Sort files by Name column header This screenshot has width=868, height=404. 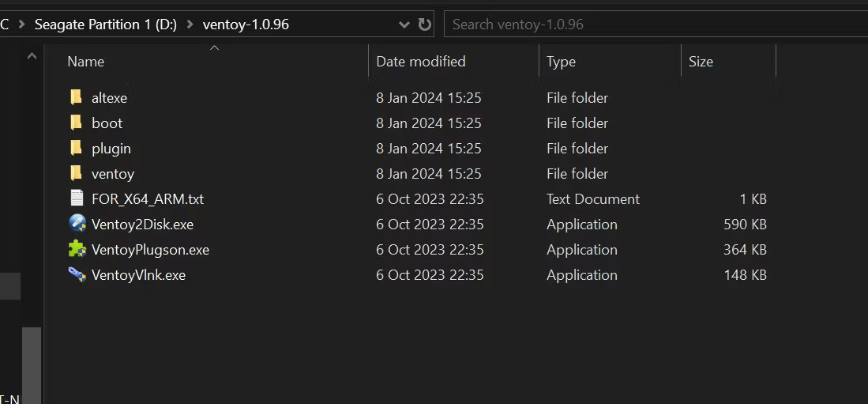pyautogui.click(x=85, y=62)
